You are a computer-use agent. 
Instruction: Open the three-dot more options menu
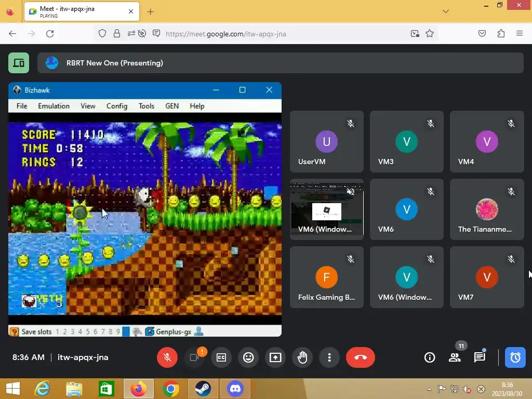(x=329, y=357)
